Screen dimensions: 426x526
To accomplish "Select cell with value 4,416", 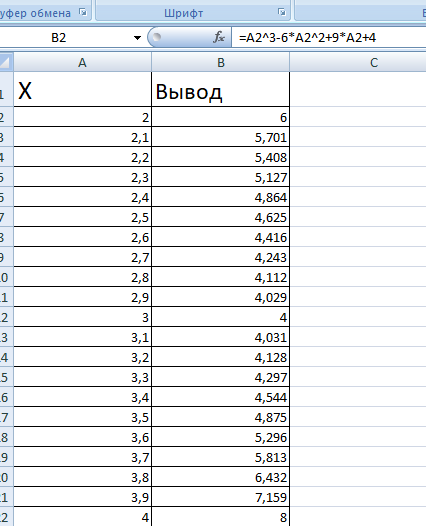I will click(x=220, y=237).
